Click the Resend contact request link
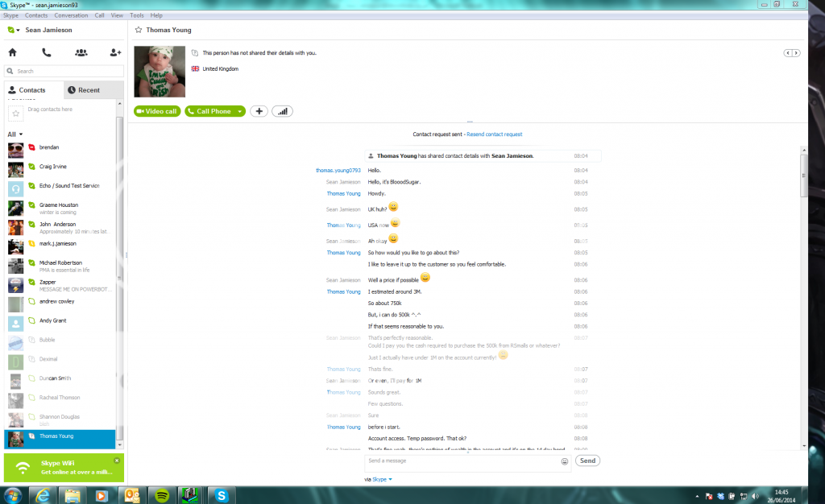 (494, 134)
